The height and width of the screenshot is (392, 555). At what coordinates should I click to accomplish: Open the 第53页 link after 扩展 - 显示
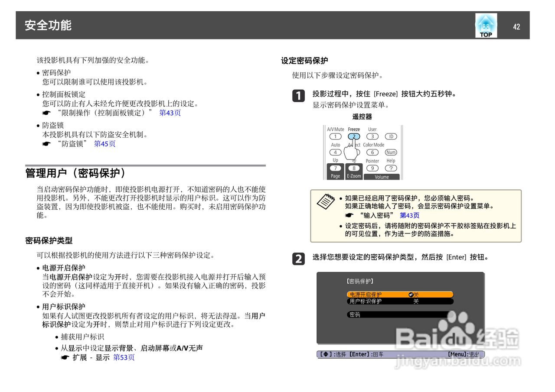[x=124, y=357]
